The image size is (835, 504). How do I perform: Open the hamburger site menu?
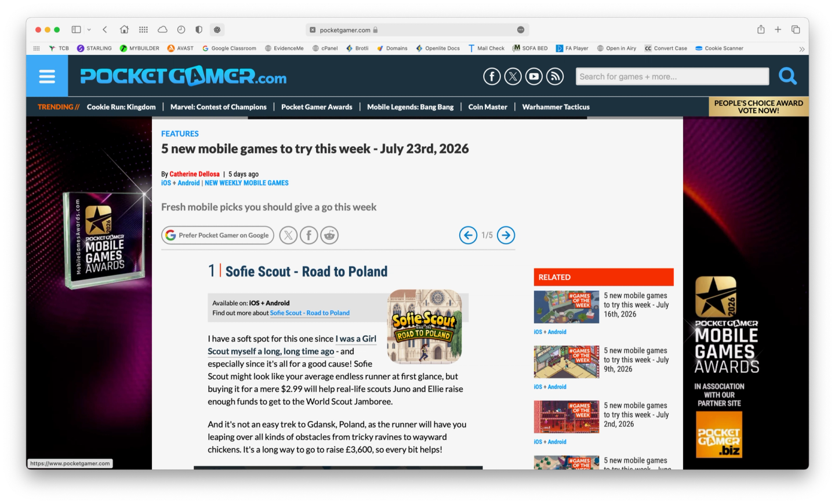47,76
